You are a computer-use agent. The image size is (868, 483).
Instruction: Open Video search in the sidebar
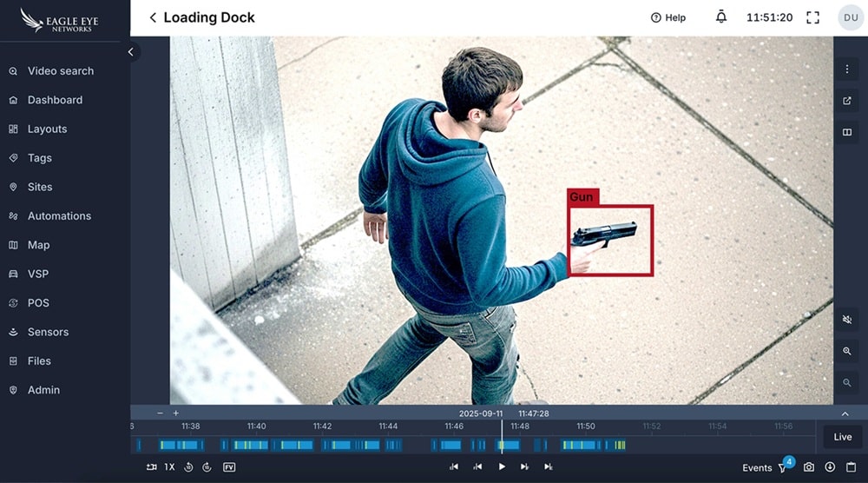click(x=60, y=71)
